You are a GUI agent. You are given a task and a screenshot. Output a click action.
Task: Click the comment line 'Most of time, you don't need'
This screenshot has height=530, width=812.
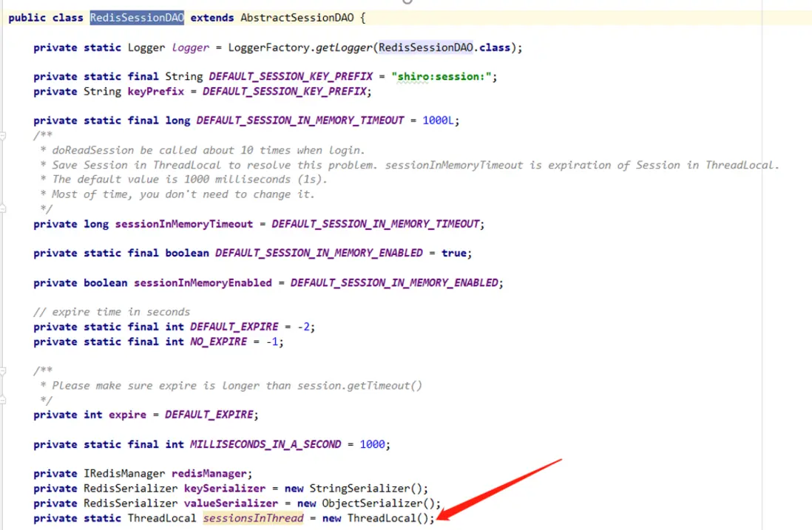point(177,194)
